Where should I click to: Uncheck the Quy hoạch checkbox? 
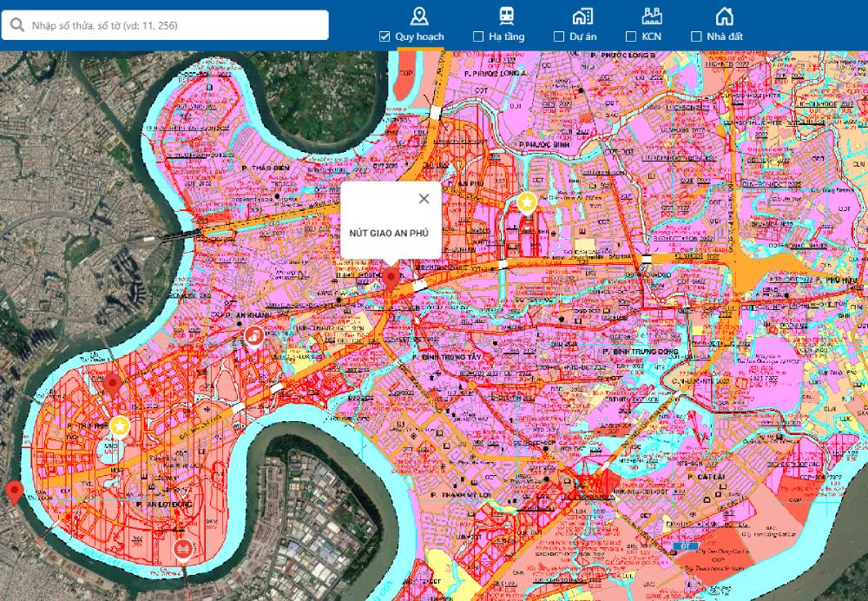pyautogui.click(x=385, y=36)
